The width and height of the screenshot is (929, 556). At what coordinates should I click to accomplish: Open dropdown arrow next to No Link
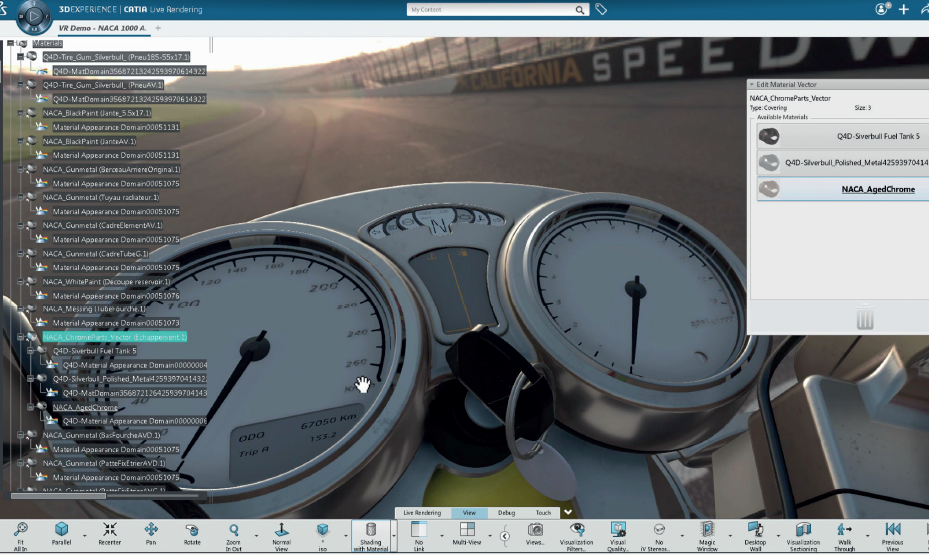442,536
